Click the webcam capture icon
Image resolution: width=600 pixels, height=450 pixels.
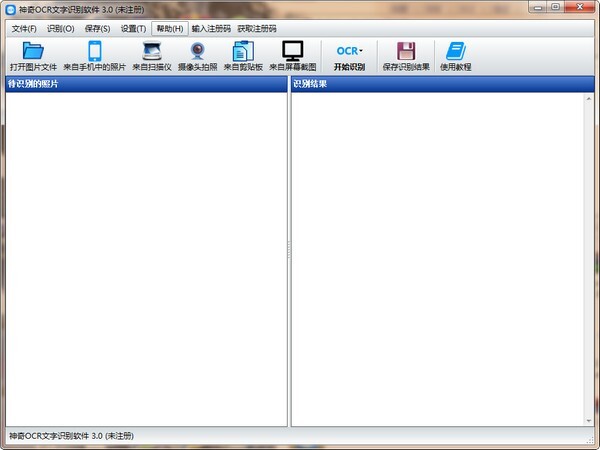point(198,52)
